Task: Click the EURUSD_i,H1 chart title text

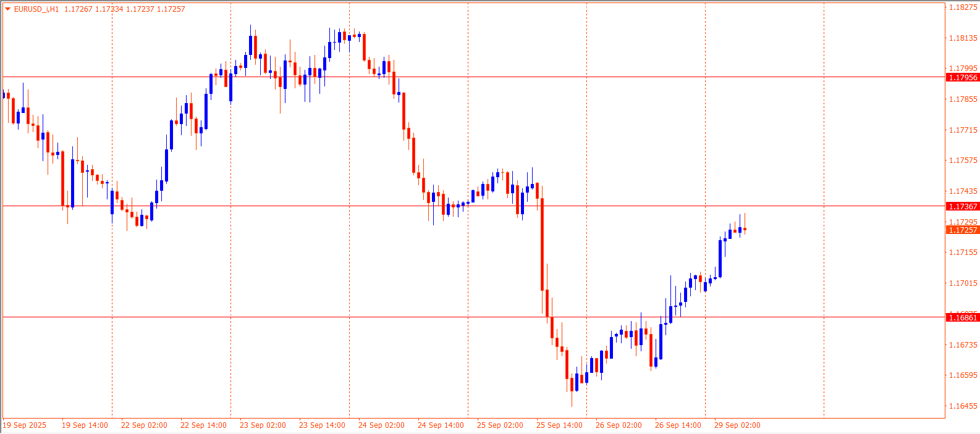Action: 36,9
